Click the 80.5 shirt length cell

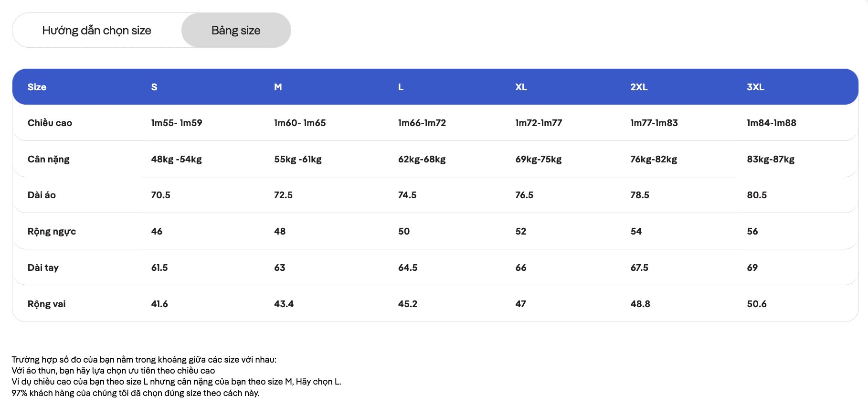tap(757, 195)
